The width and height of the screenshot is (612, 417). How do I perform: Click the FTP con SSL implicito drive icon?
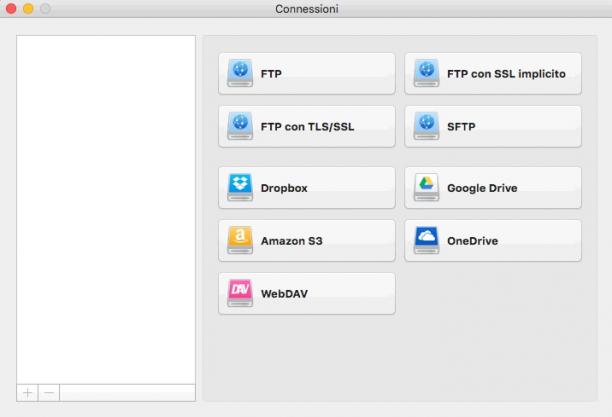coord(427,73)
